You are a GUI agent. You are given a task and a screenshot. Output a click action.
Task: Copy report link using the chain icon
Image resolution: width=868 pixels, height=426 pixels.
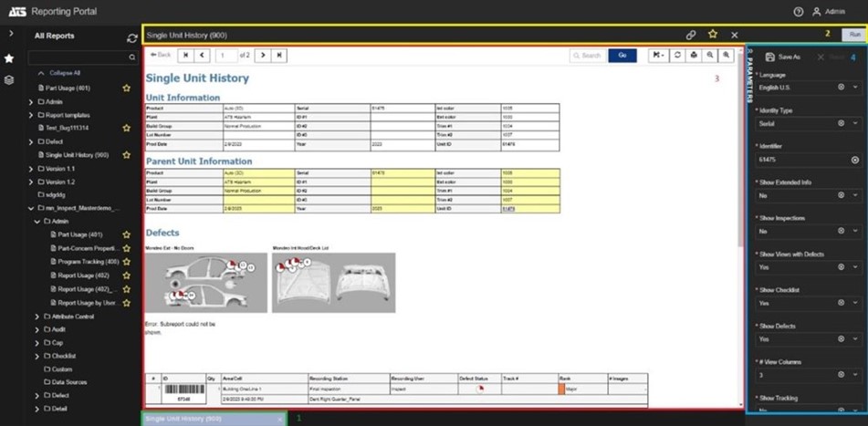[691, 35]
